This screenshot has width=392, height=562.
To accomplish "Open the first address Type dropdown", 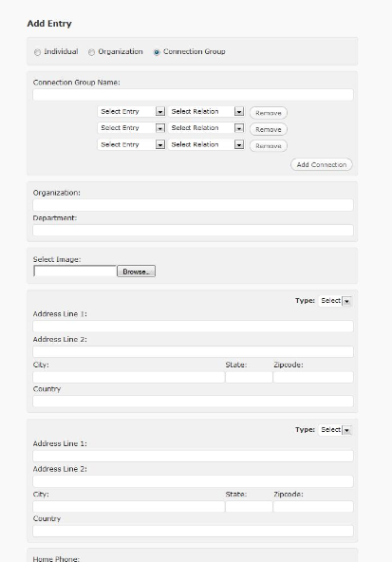I will (x=335, y=301).
